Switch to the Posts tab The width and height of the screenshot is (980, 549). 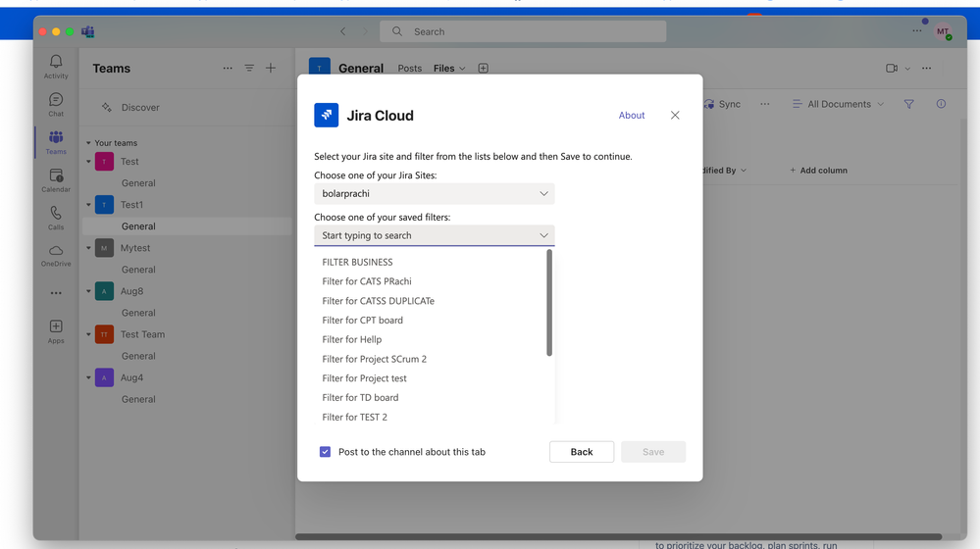tap(409, 68)
